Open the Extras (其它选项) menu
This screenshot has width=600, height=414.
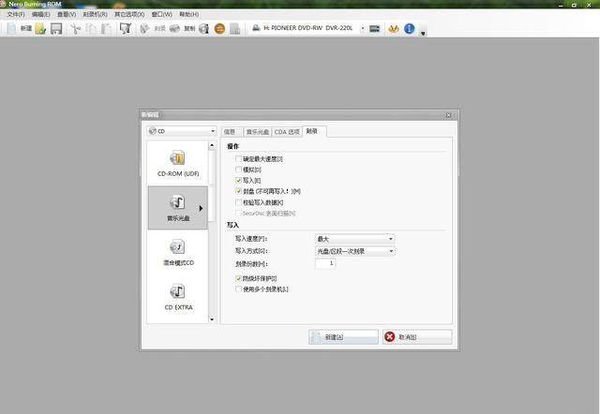(x=129, y=14)
